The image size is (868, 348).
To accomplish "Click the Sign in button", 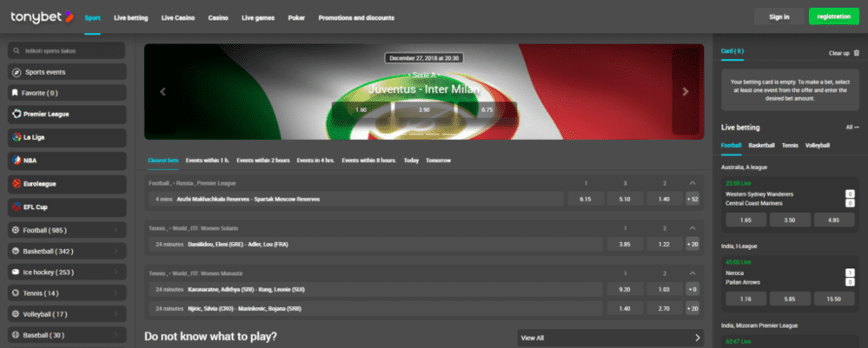I will pyautogui.click(x=779, y=17).
